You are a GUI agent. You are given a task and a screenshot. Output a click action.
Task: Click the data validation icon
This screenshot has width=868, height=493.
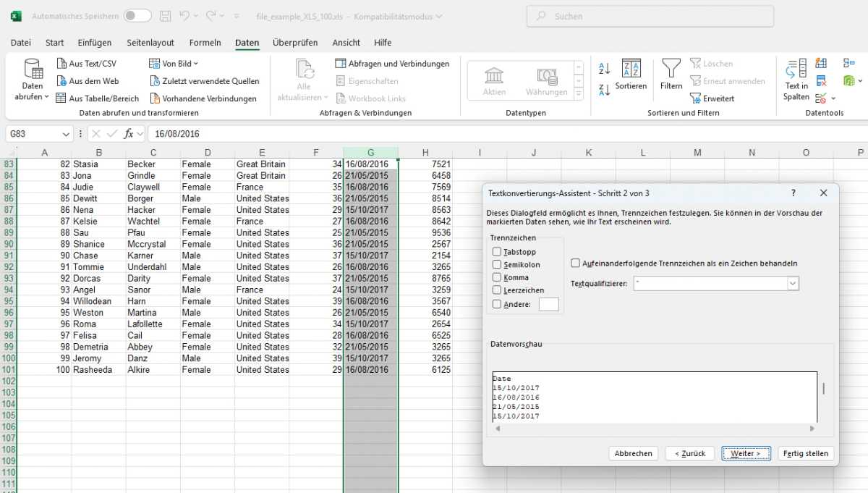821,98
